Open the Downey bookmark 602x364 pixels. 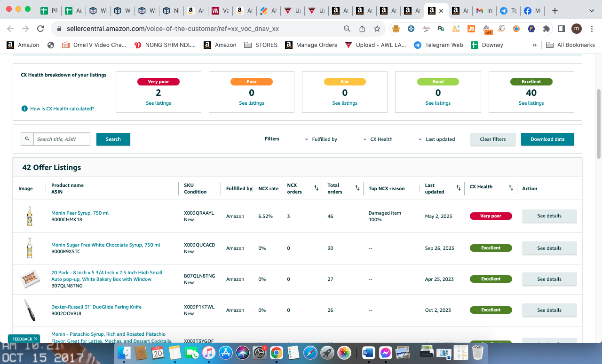[x=487, y=45]
